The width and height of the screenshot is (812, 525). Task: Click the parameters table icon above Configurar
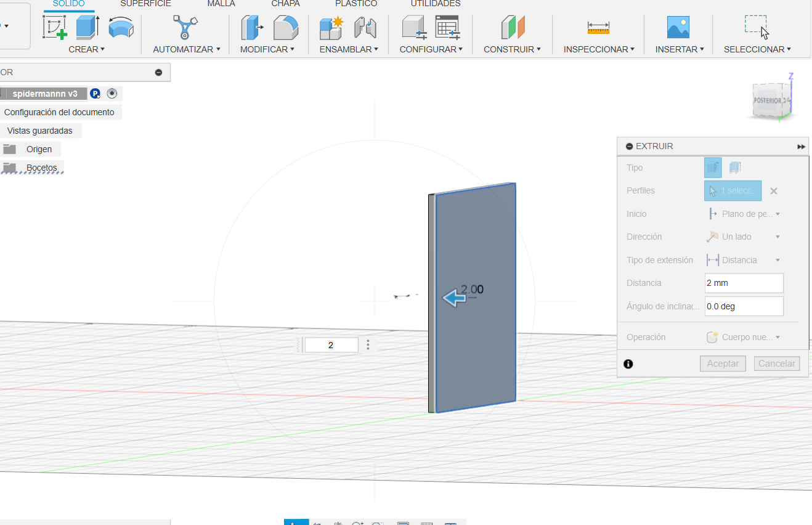pyautogui.click(x=447, y=28)
